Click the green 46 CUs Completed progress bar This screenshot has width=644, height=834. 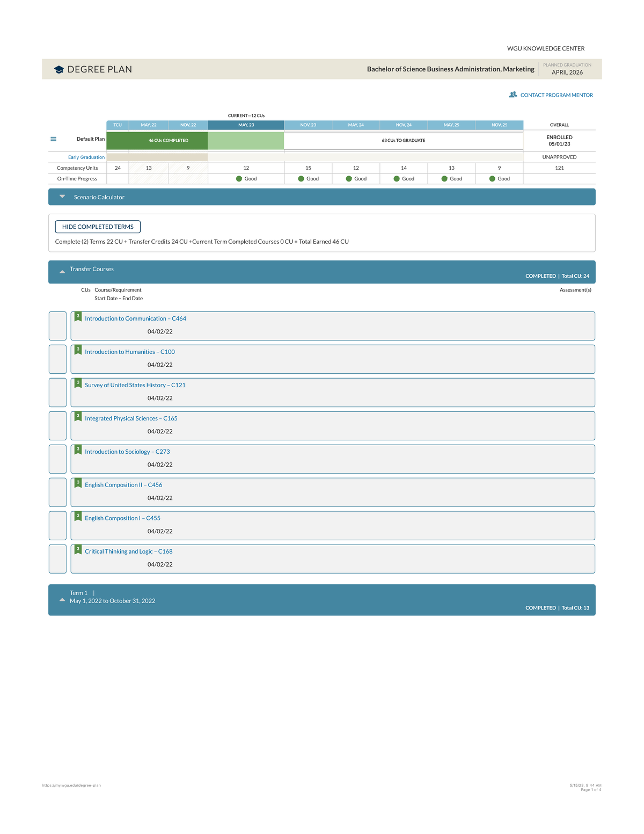pyautogui.click(x=157, y=140)
